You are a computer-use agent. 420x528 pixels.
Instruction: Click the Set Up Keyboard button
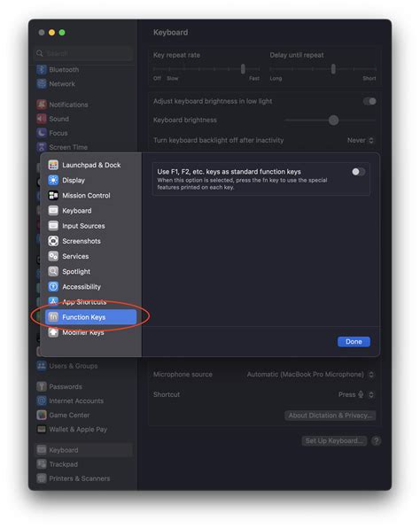tap(334, 440)
